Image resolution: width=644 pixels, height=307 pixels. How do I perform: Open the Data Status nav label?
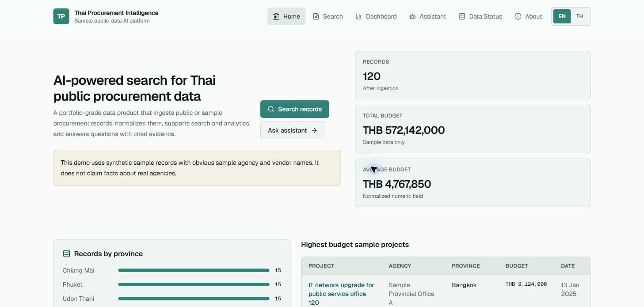click(485, 16)
